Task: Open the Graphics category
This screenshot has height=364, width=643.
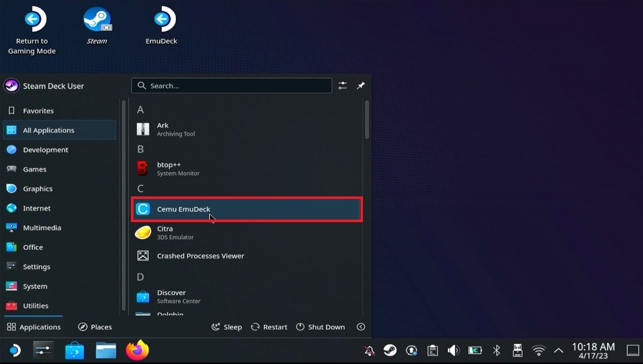Action: (x=59, y=189)
